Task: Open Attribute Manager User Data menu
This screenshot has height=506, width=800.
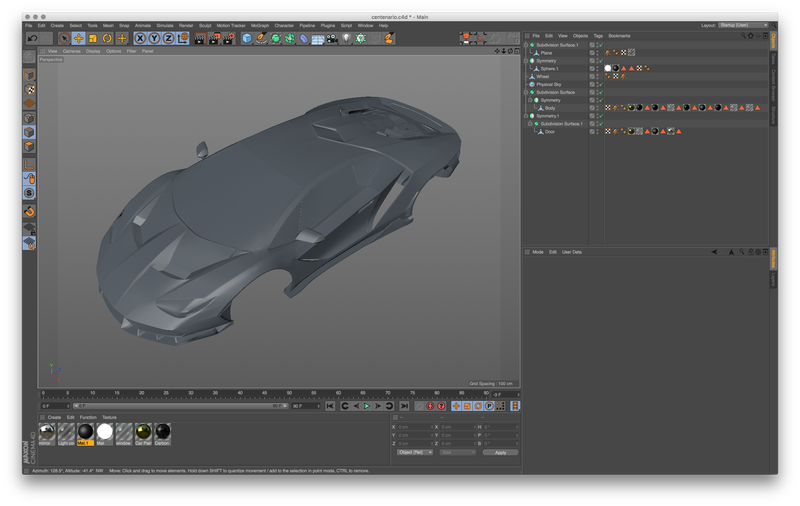Action: (x=571, y=252)
